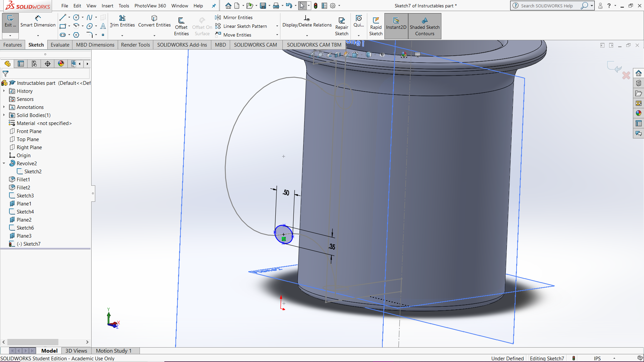This screenshot has width=644, height=362.
Task: Select the Sketch Fillet tool
Action: tap(90, 35)
